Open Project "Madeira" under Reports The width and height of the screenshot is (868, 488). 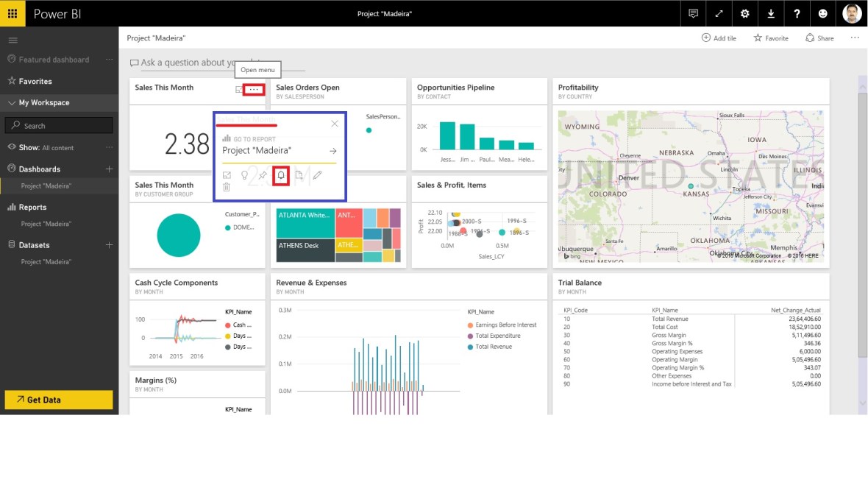pos(46,224)
